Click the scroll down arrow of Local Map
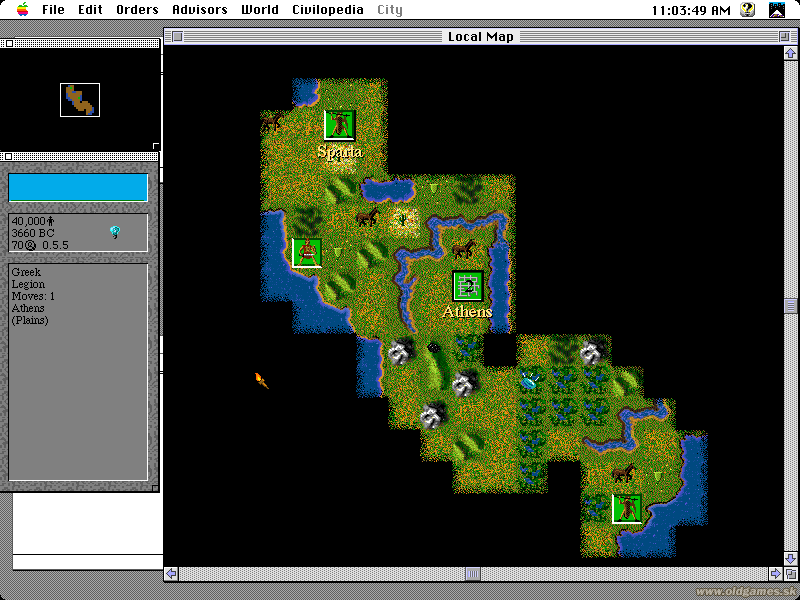This screenshot has width=800, height=600. 790,558
